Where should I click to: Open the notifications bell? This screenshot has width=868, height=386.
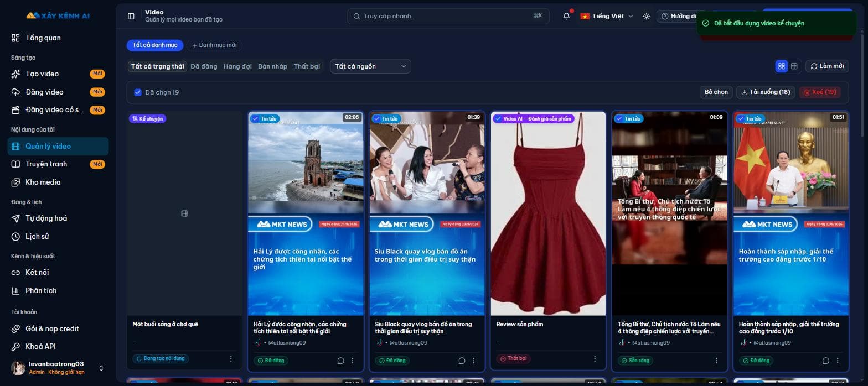point(566,16)
